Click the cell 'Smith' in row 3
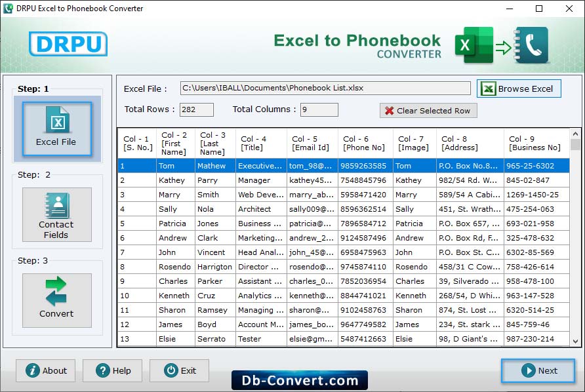This screenshot has height=392, width=585. pyautogui.click(x=215, y=195)
